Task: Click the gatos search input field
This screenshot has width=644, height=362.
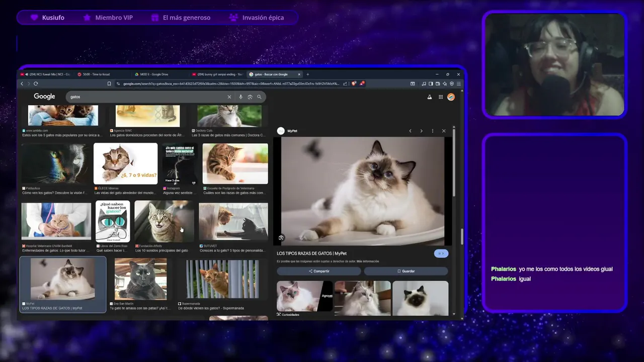Action: [148, 97]
